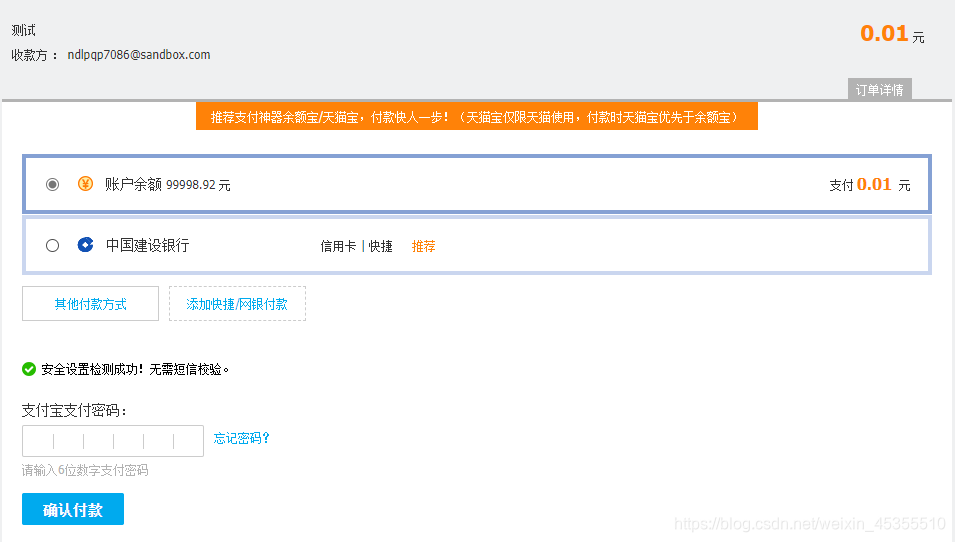This screenshot has width=955, height=542.
Task: Select the 账户余额 radio button
Action: [x=52, y=185]
